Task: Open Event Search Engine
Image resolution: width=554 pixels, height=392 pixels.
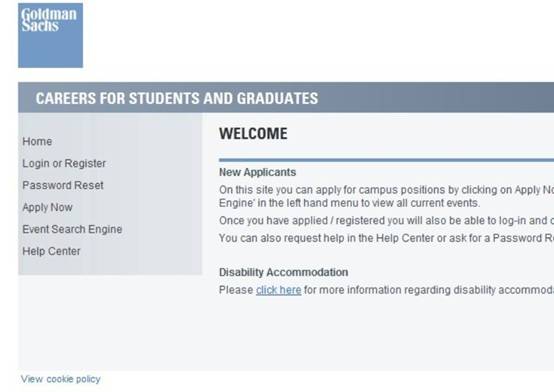Action: (72, 229)
